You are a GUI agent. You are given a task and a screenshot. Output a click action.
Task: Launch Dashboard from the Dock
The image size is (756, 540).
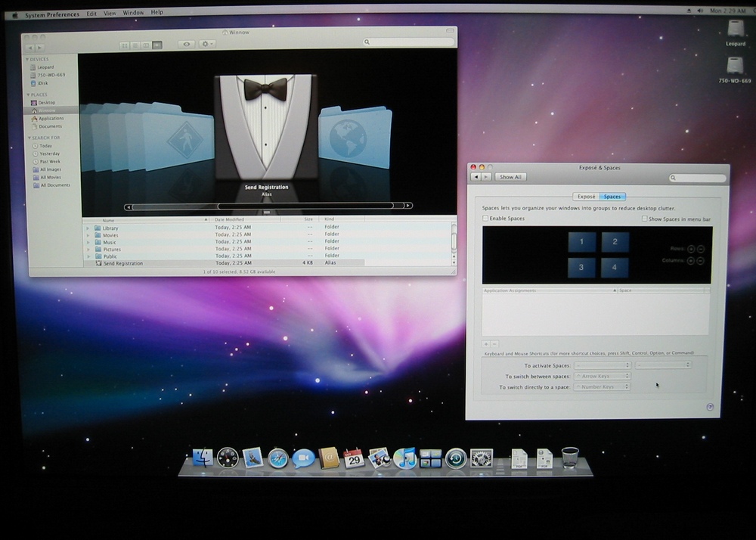point(228,458)
